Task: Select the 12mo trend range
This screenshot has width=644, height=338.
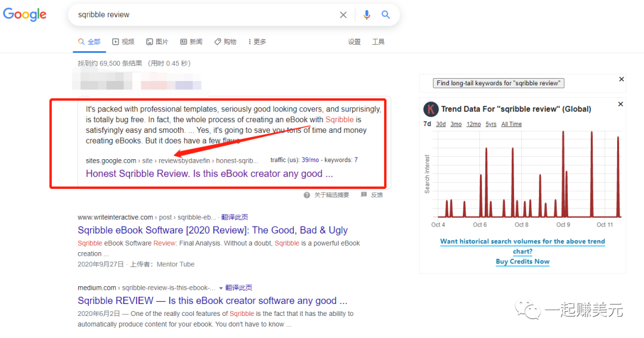Action: coord(473,124)
